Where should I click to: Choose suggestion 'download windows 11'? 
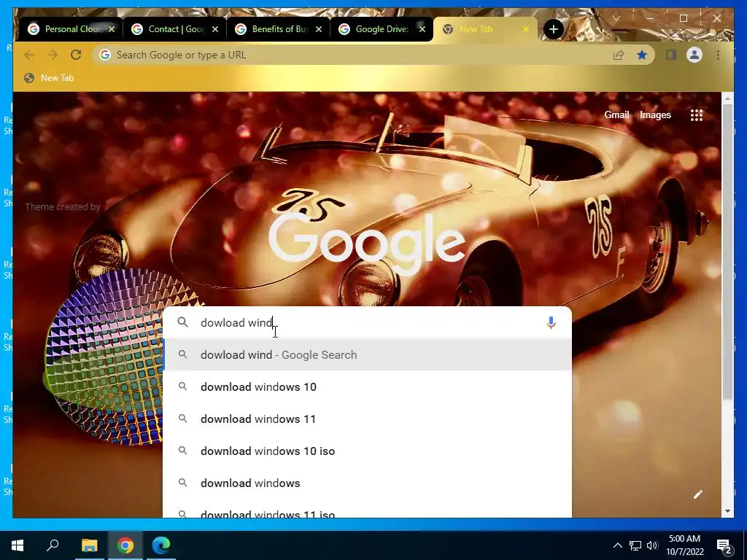point(368,419)
